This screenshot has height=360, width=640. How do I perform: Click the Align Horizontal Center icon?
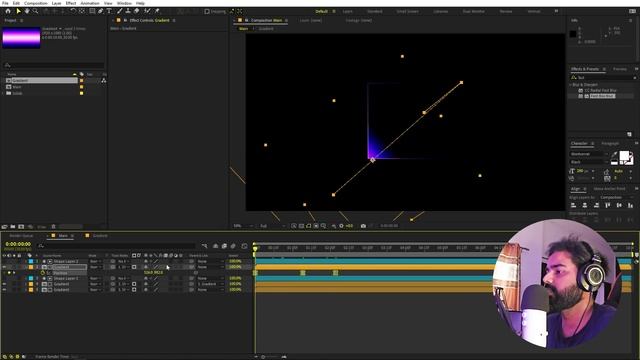[x=584, y=205]
